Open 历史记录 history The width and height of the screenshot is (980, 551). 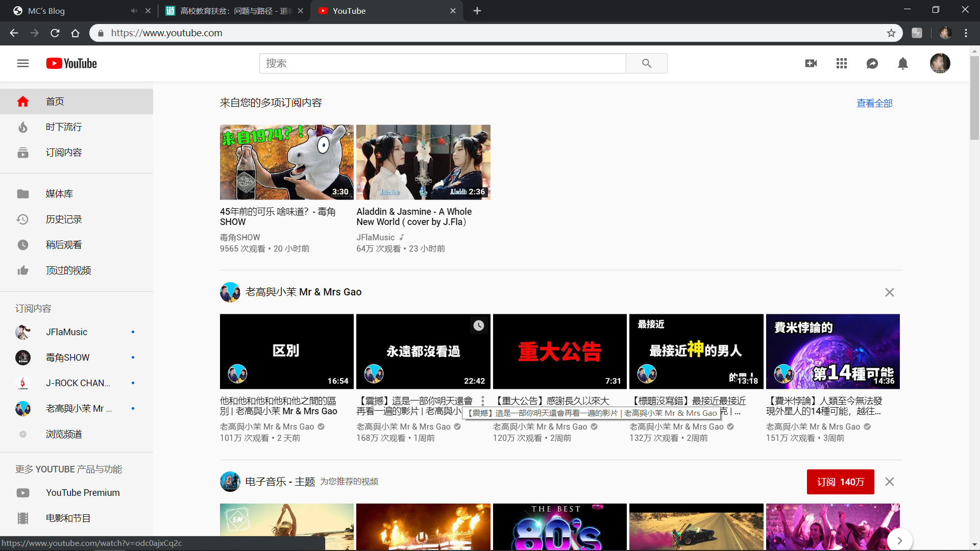77,219
